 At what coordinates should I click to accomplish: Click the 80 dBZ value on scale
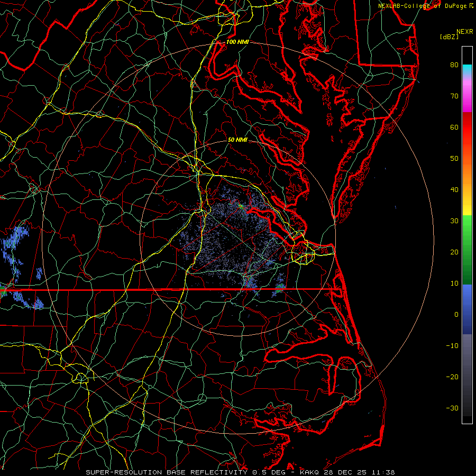click(x=454, y=65)
